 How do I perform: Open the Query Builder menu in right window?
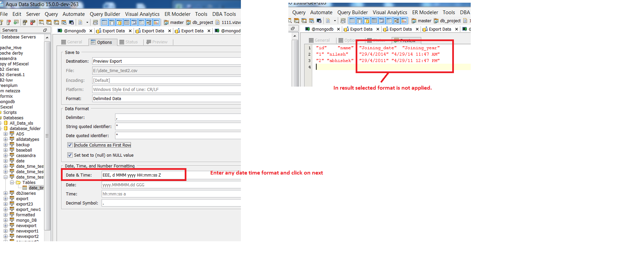(x=353, y=12)
